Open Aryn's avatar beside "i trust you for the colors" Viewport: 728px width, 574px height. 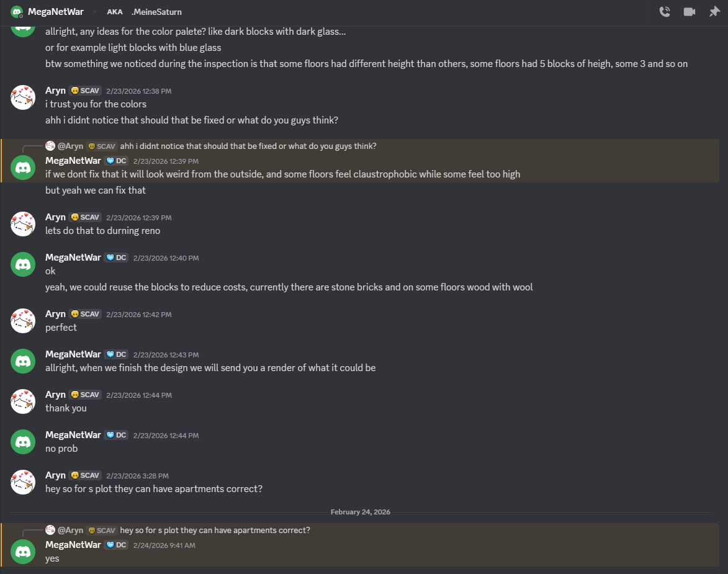[x=23, y=97]
